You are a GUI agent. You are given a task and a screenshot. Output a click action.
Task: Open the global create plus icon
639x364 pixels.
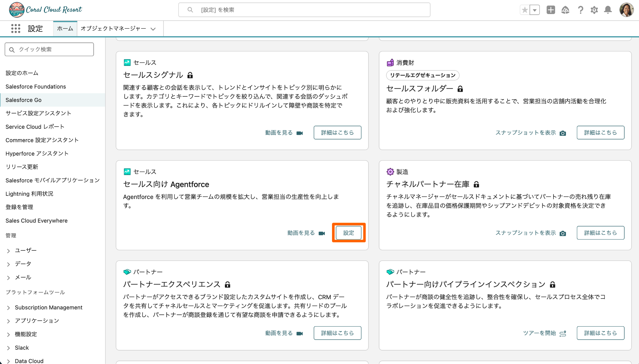pyautogui.click(x=551, y=10)
